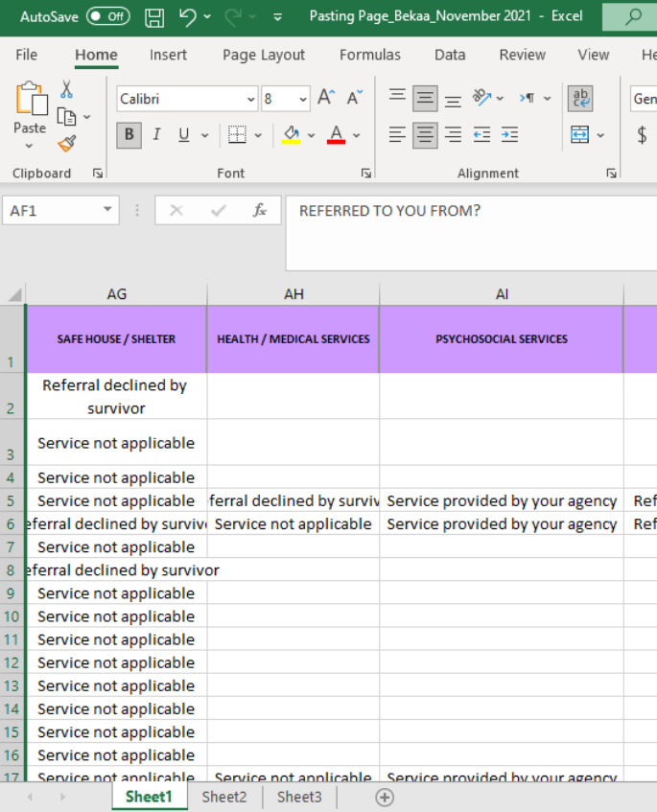Click the Fill Color paint bucket

tap(292, 135)
